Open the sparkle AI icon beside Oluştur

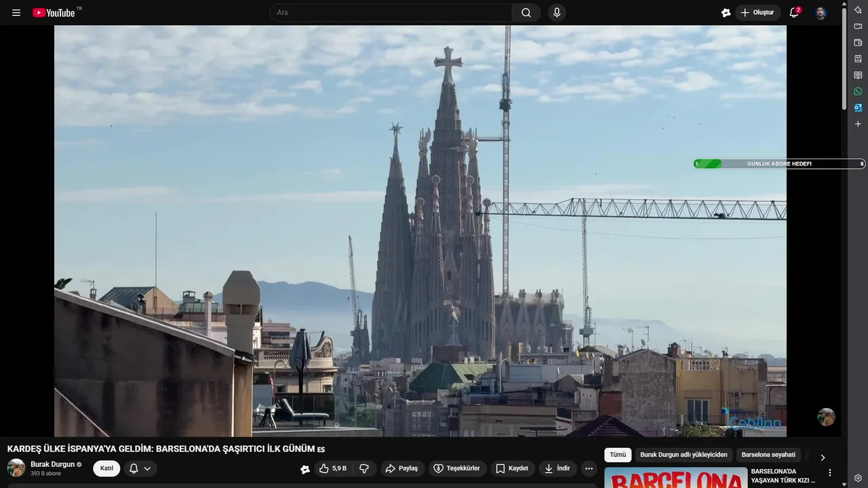726,13
